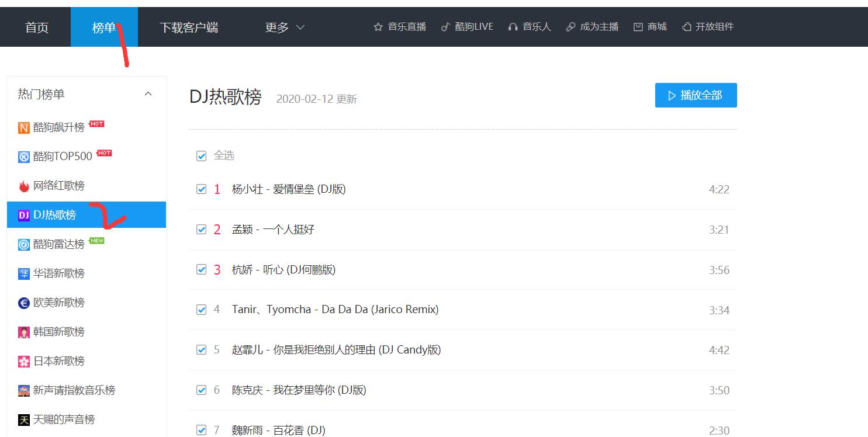Open song 杭娇 - 听心 (DJ何鹏版)

pos(283,270)
